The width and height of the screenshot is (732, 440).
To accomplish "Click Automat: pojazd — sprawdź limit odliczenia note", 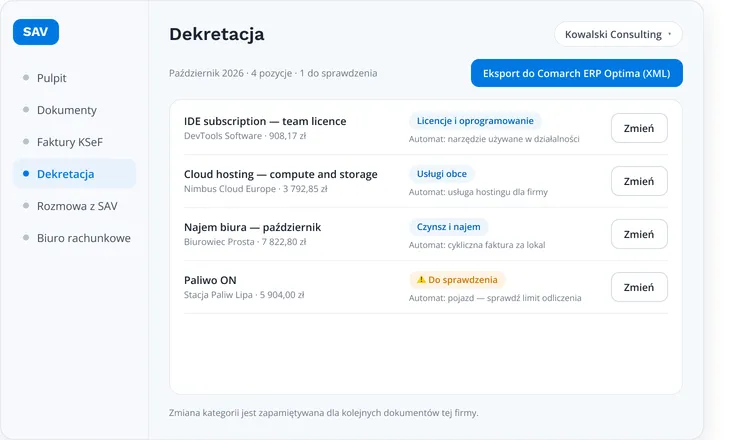I will coord(495,298).
